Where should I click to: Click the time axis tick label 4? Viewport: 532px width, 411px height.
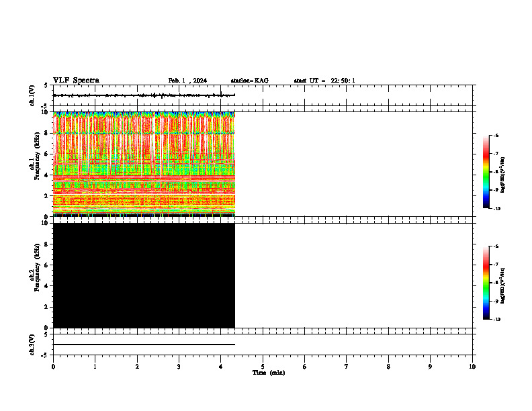click(x=221, y=367)
